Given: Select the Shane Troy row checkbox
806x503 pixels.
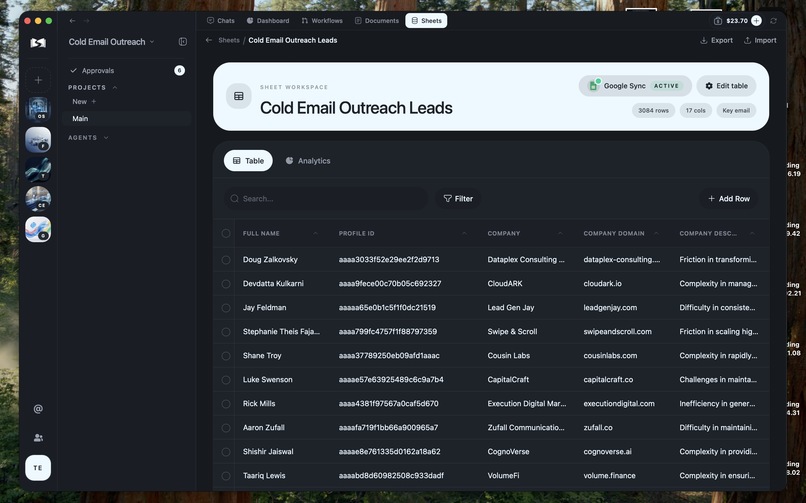Looking at the screenshot, I should (226, 356).
